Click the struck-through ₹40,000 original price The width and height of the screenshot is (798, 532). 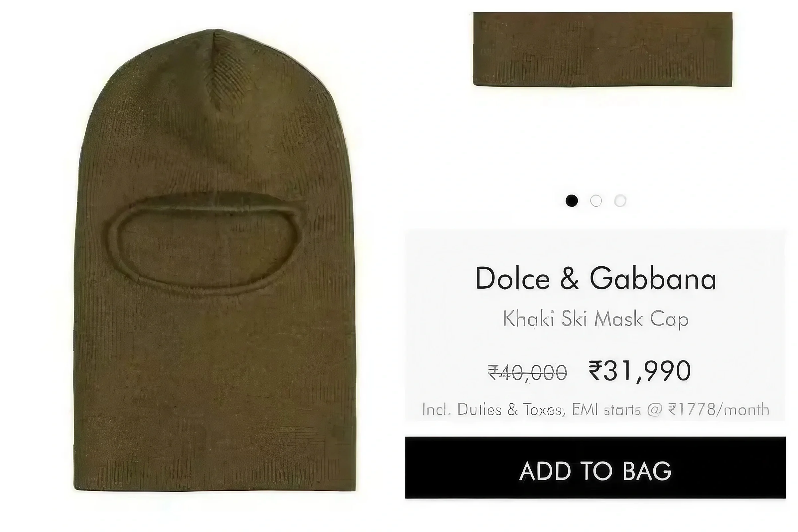(x=527, y=372)
